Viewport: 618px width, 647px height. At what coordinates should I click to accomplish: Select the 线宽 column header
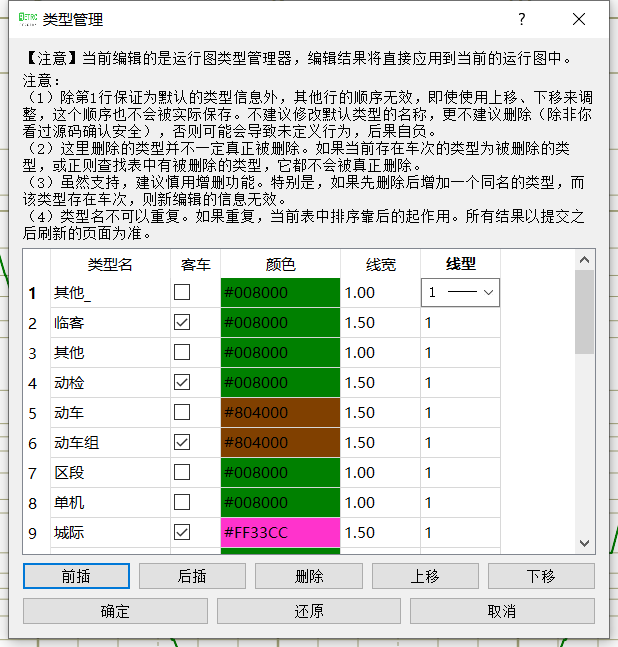pos(380,264)
